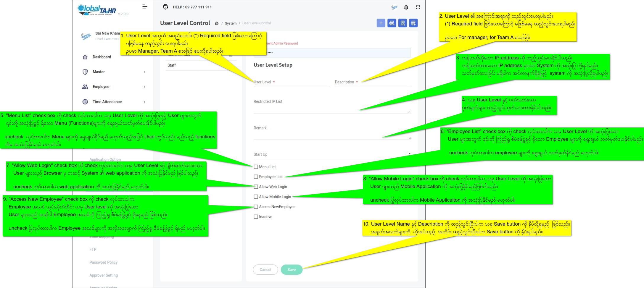Click the document export toolbar icon
This screenshot has height=288, width=644.
[x=402, y=23]
